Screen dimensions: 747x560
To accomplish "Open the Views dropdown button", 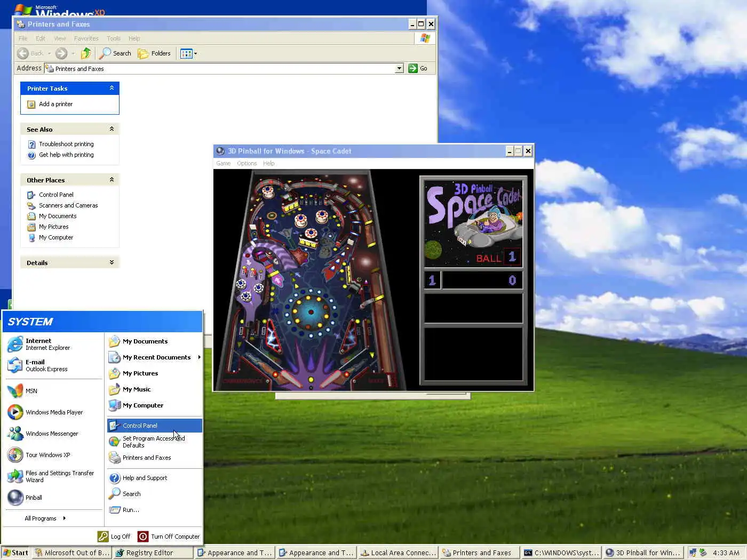I will click(x=188, y=53).
